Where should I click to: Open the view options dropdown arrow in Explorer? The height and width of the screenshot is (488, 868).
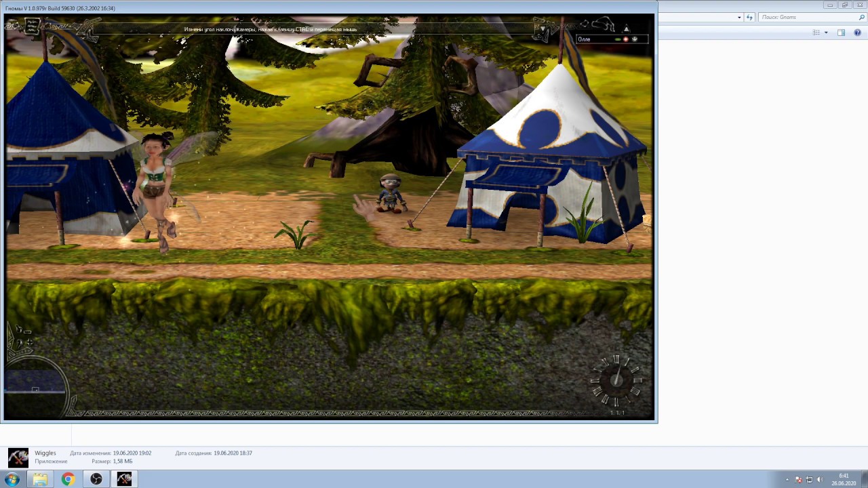tap(826, 33)
